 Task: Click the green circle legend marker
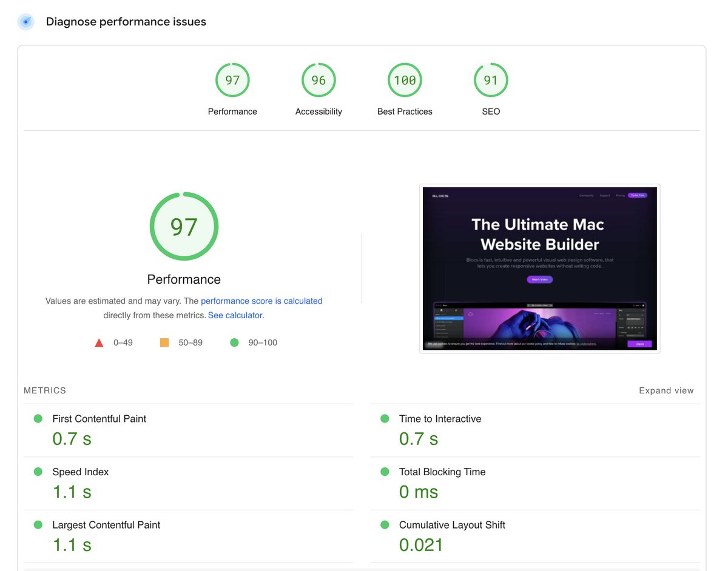[234, 342]
